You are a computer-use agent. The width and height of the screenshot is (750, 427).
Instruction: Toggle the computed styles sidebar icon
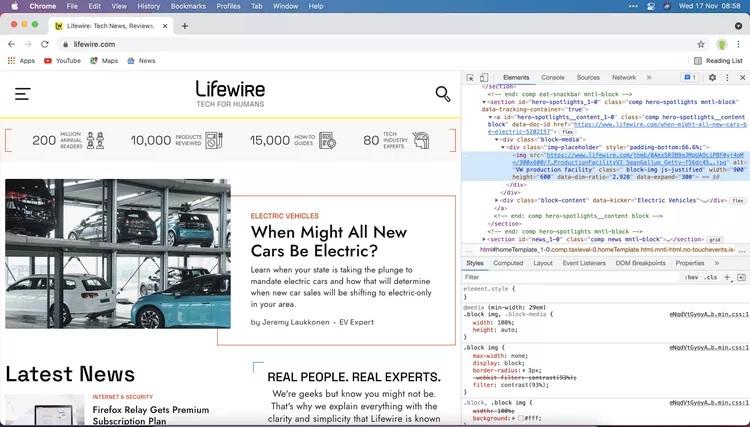pyautogui.click(x=741, y=277)
